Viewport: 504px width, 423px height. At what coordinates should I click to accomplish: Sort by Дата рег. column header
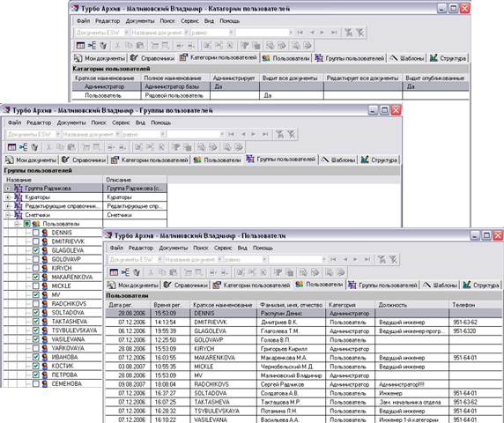[x=128, y=305]
